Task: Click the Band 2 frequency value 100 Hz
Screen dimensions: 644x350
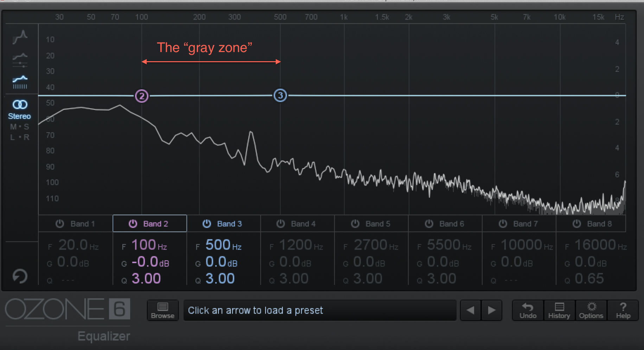Action: [x=144, y=245]
